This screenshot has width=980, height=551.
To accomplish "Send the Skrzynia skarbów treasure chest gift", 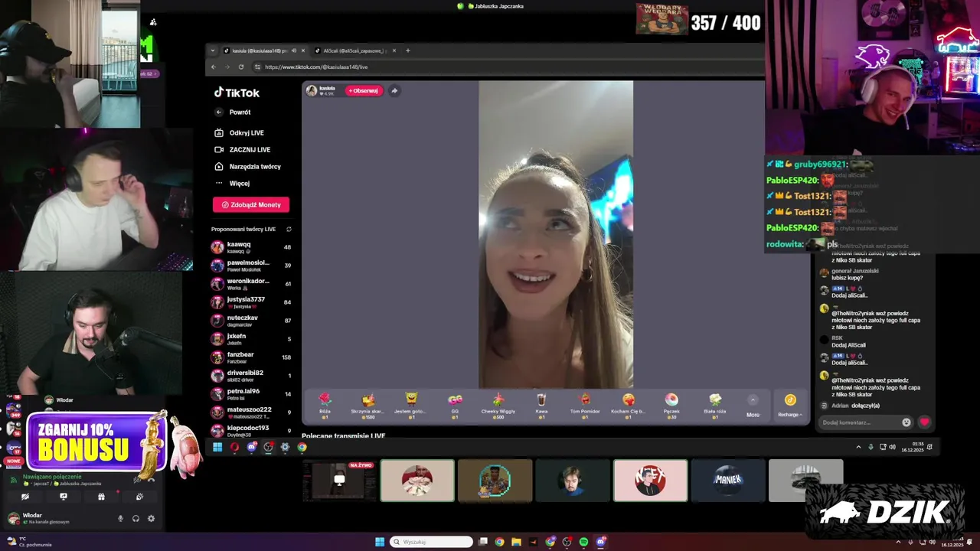I will click(x=367, y=405).
